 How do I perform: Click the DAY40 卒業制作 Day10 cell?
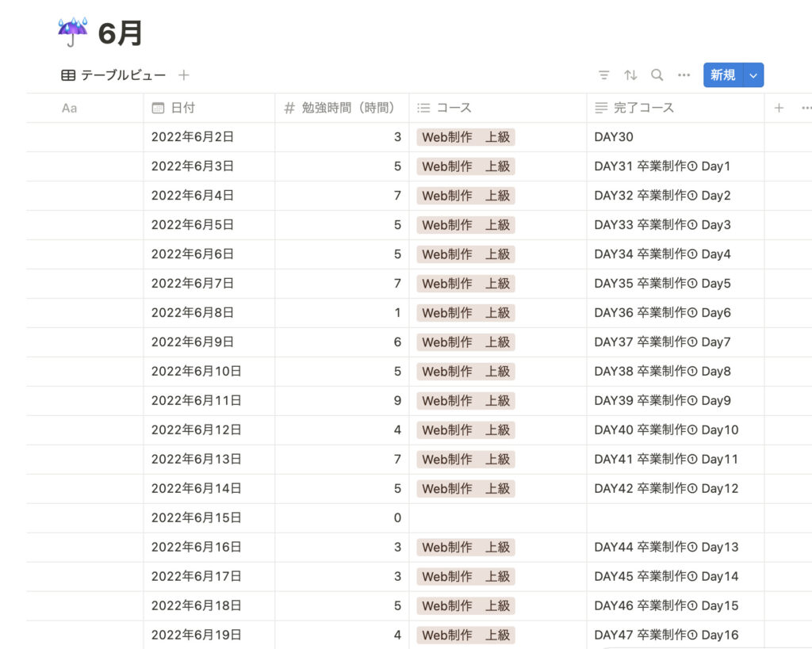point(666,430)
